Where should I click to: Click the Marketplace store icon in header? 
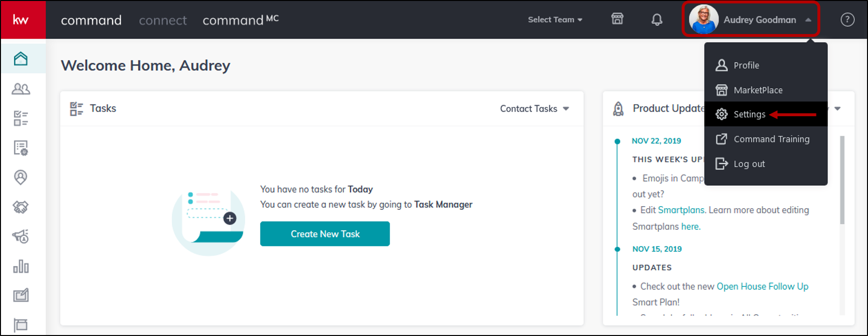click(617, 19)
